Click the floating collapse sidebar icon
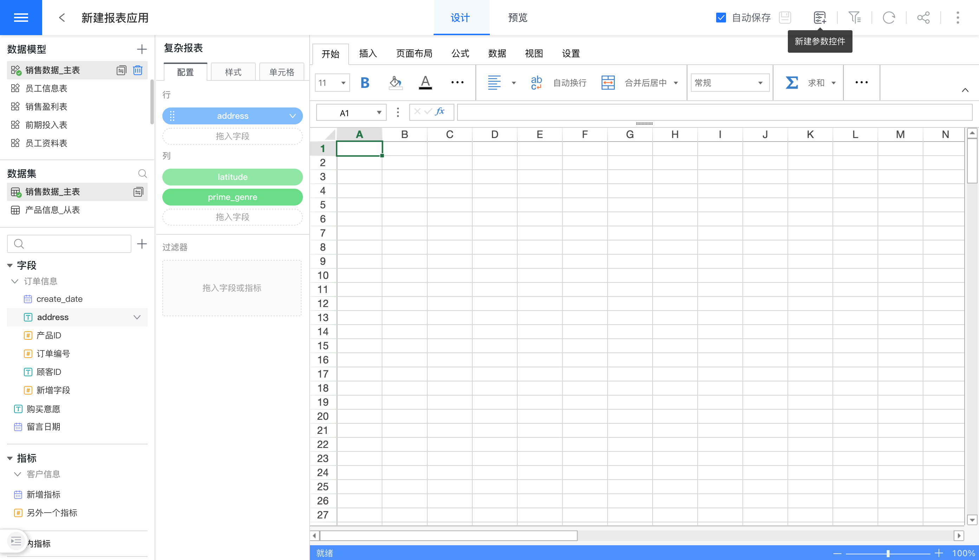The image size is (979, 560). coord(16,541)
